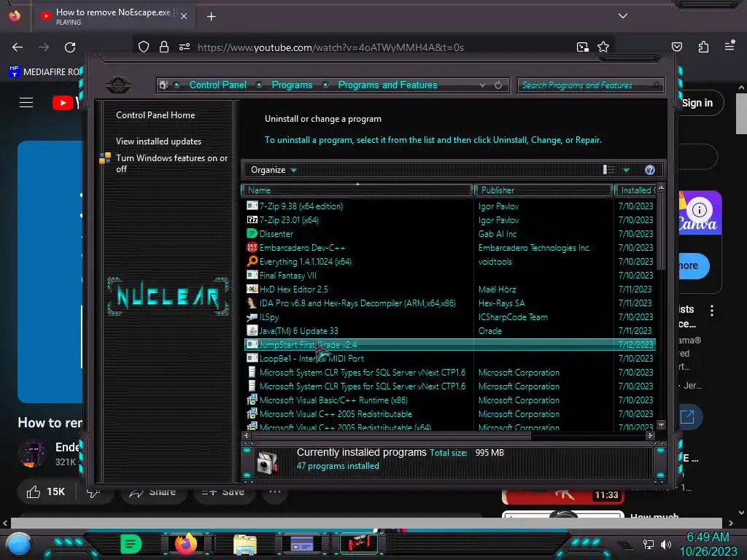
Task: Select the HxD Hex Editor 2.5 icon
Action: [252, 289]
